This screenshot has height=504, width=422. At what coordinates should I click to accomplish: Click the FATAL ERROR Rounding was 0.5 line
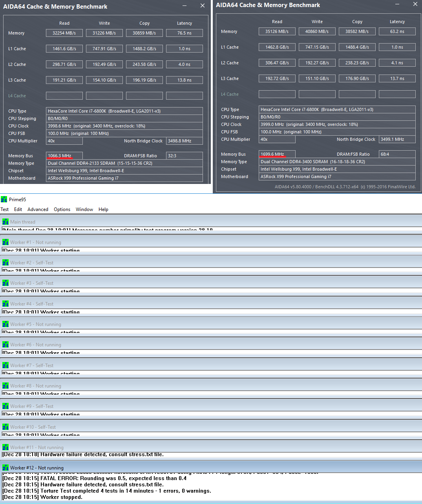coord(94,478)
